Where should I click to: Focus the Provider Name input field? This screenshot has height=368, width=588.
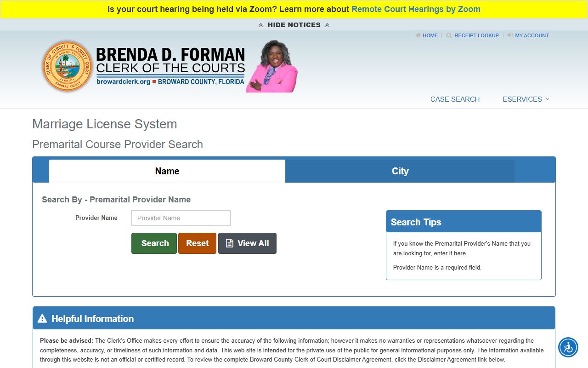point(181,218)
